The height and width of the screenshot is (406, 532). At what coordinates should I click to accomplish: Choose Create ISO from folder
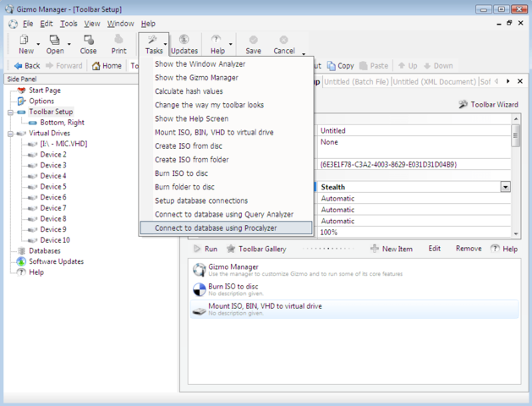(x=226, y=159)
